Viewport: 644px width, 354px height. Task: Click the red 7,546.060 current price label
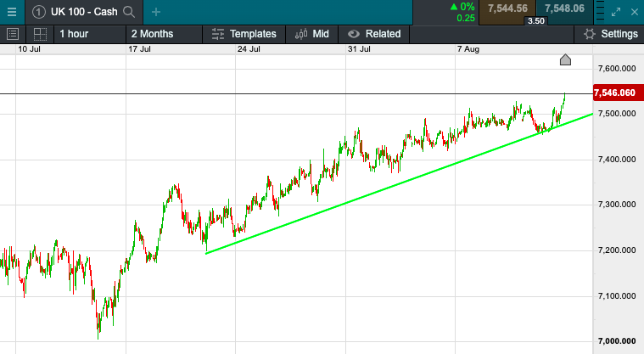616,93
